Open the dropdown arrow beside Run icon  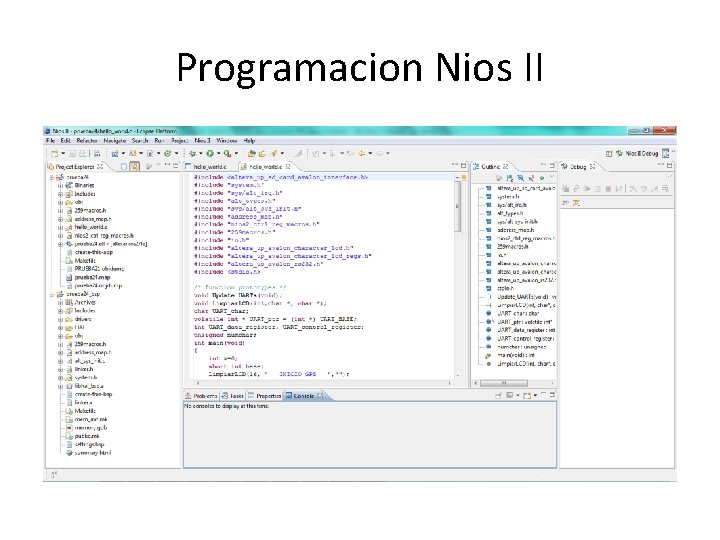coord(219,153)
